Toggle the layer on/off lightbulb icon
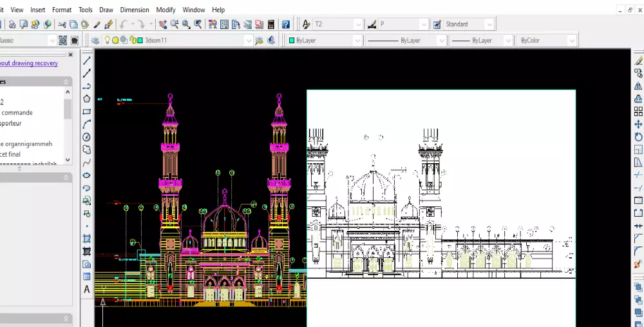This screenshot has width=644, height=327. click(108, 41)
